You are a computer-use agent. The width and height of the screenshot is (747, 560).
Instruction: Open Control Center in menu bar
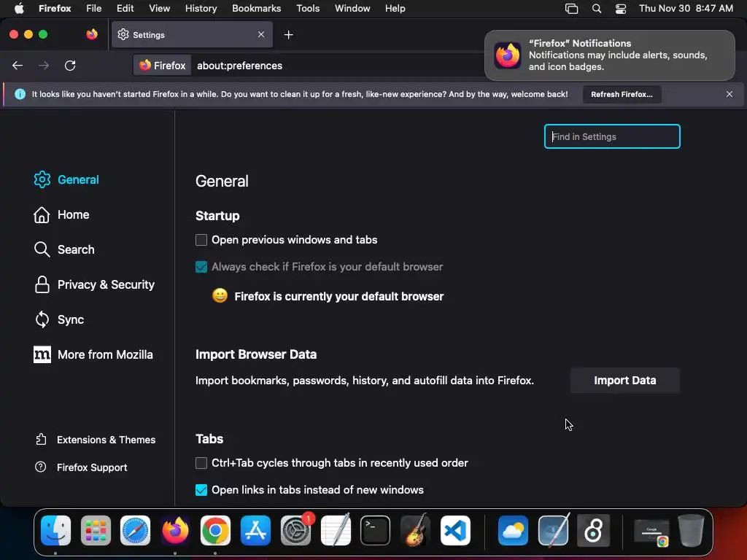(x=620, y=9)
